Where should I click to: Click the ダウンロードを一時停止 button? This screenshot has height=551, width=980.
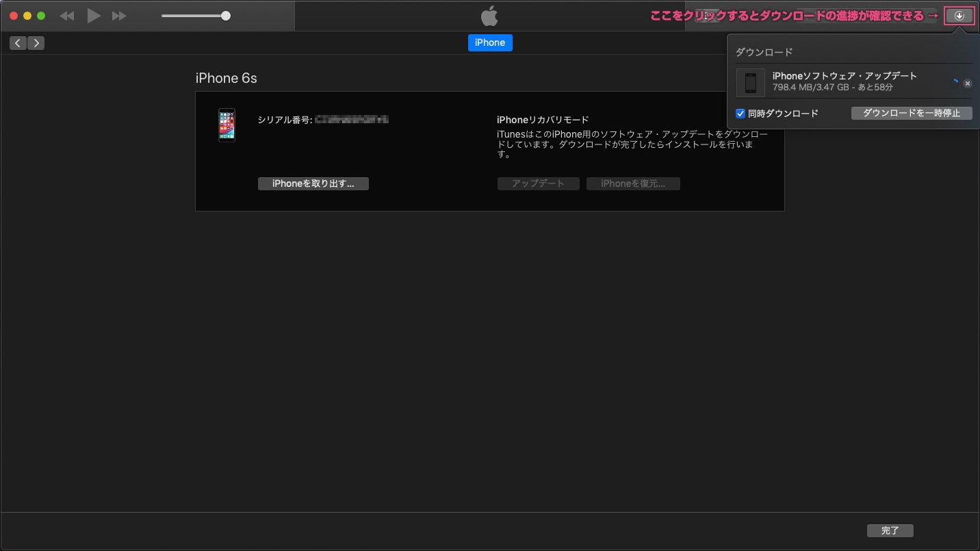pyautogui.click(x=911, y=114)
